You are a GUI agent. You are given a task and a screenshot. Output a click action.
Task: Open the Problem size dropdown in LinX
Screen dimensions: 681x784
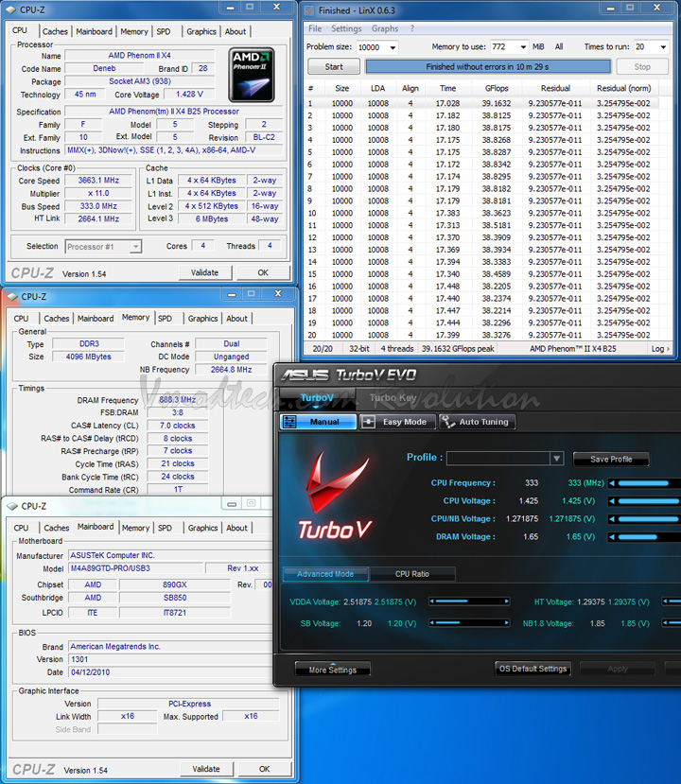click(393, 47)
